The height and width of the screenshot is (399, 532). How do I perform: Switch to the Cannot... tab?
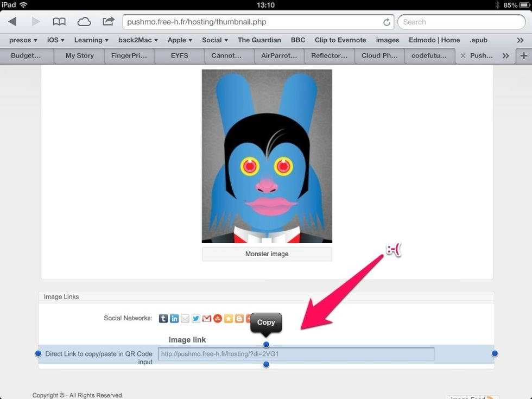coord(226,55)
